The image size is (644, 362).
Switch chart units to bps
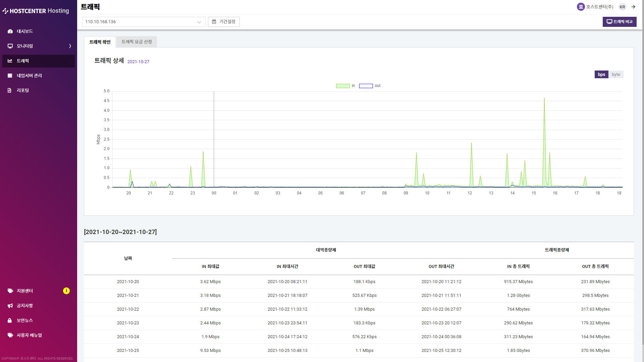tap(601, 75)
